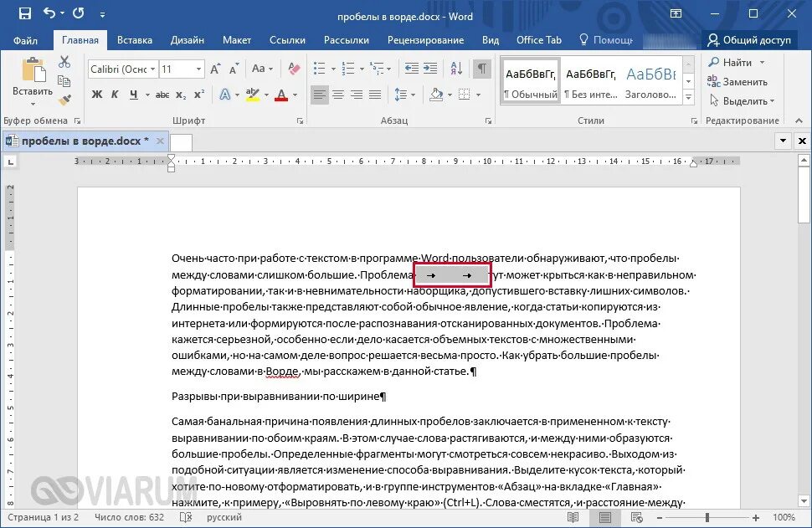Apply yellow text highlight color
This screenshot has width=812, height=528.
point(253,95)
